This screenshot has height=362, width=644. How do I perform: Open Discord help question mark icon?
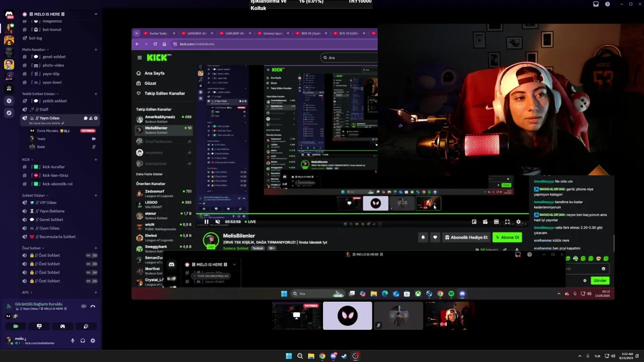point(607,4)
